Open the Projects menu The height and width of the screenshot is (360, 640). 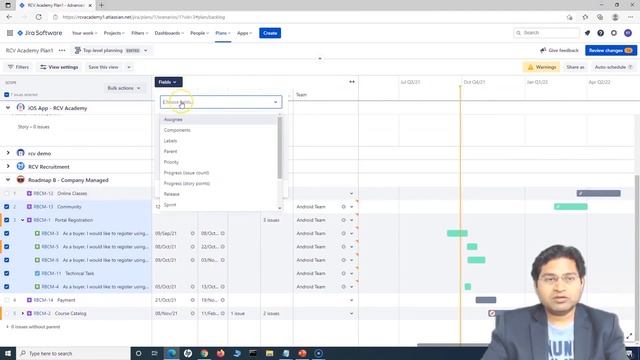click(114, 33)
